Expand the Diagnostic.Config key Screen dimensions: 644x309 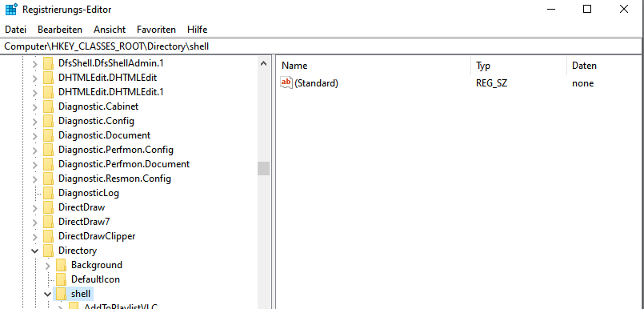(x=35, y=121)
